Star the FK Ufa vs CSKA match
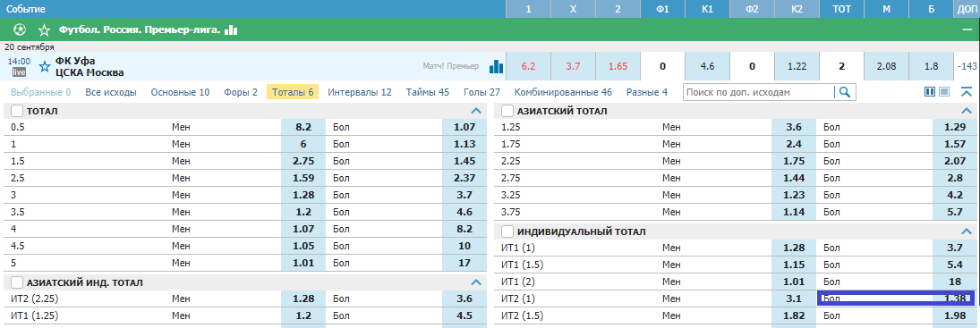Screen dimensions: 980x328 [44, 66]
